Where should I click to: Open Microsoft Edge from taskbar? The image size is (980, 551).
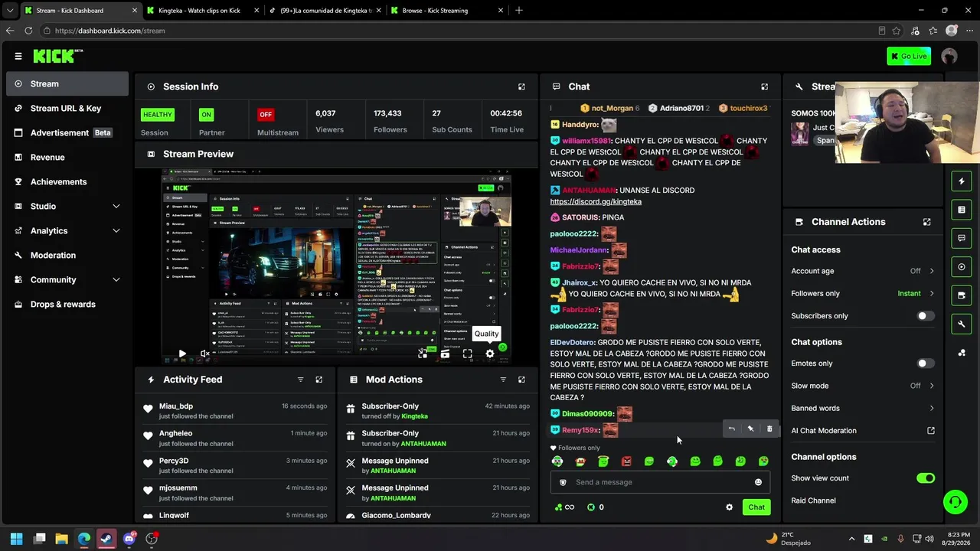[84, 539]
